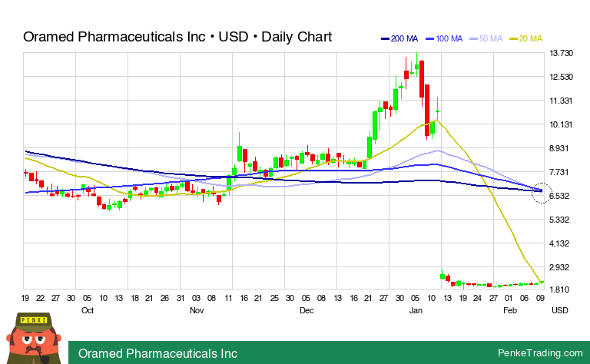Click the chart title Oramed Pharmaceuticals Inc

click(x=114, y=37)
